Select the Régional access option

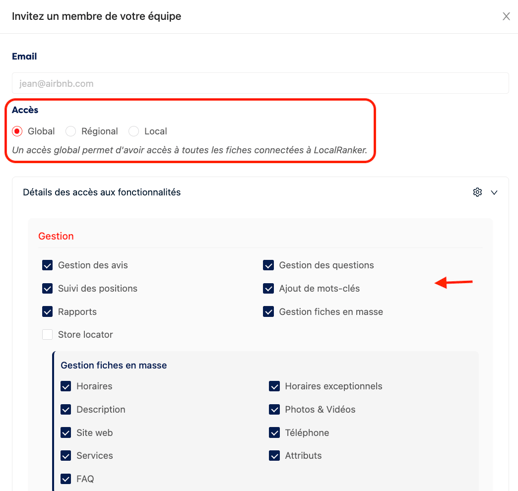(x=71, y=131)
